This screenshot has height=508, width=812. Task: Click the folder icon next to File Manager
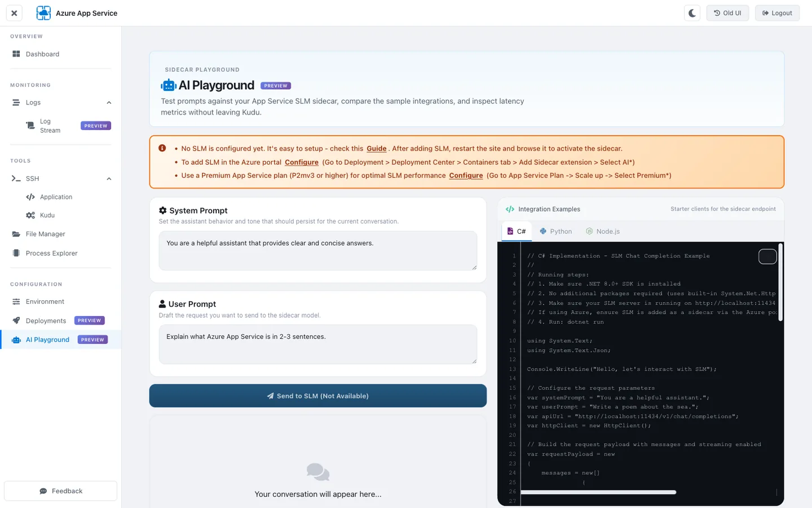click(x=16, y=234)
